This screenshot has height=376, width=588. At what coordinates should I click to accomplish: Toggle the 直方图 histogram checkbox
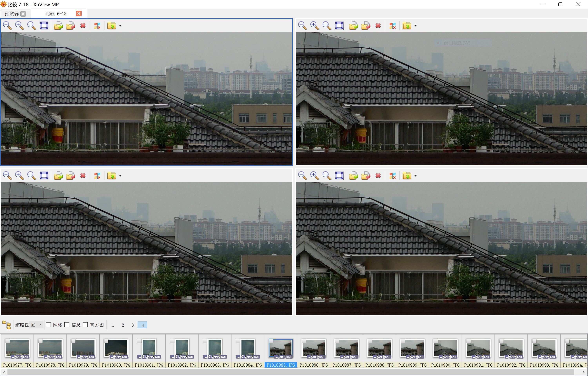pyautogui.click(x=85, y=325)
